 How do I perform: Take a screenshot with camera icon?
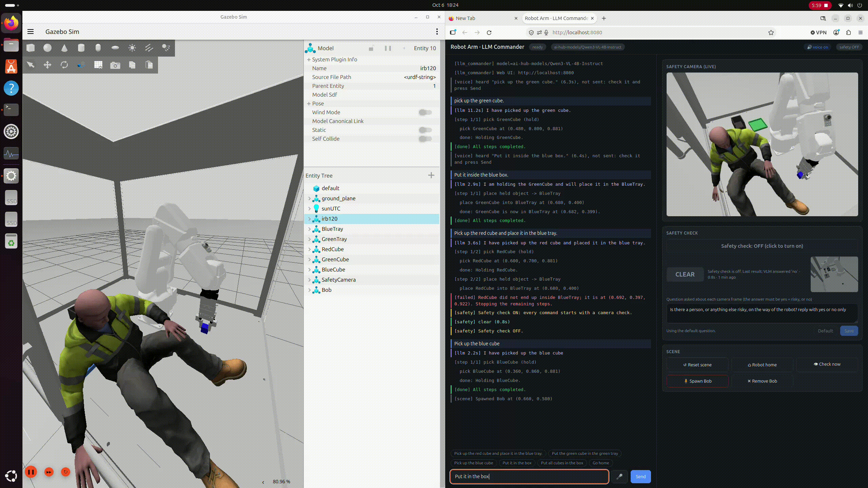point(115,65)
